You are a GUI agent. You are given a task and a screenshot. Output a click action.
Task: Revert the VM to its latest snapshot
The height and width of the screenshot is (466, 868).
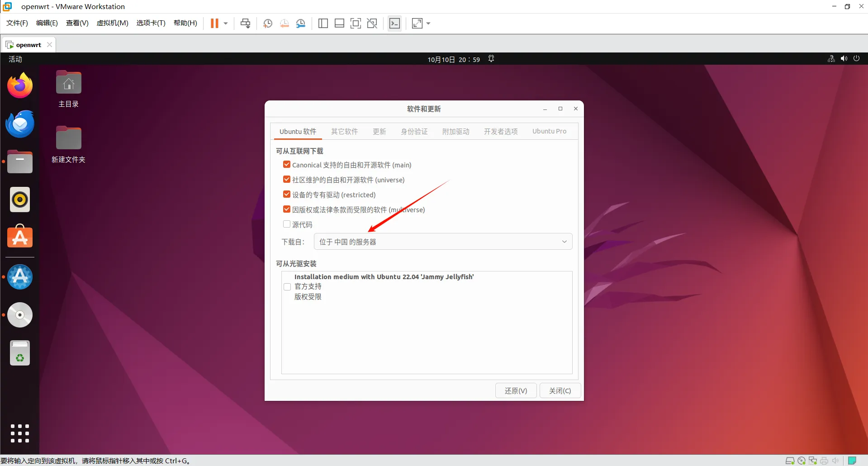click(x=285, y=23)
